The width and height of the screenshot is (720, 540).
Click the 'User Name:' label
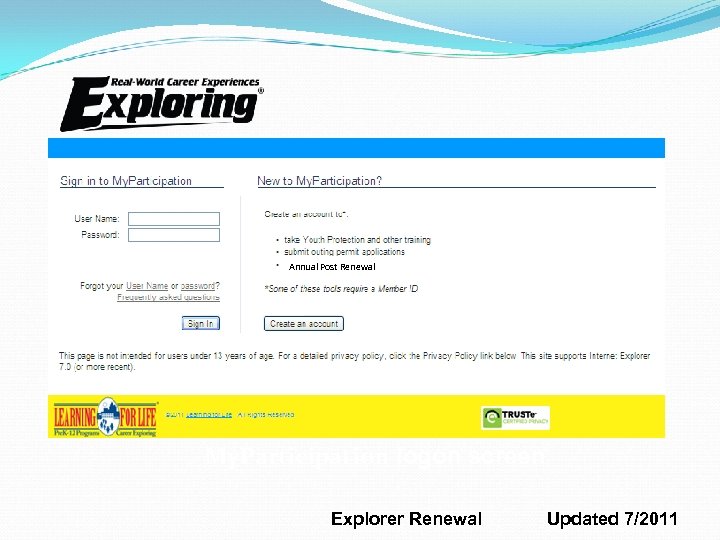97,219
